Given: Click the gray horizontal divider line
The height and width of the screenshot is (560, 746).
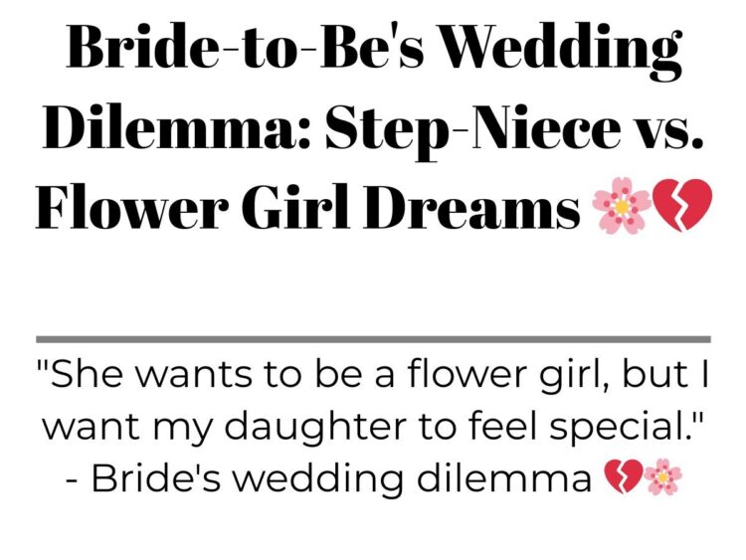Looking at the screenshot, I should tap(373, 339).
